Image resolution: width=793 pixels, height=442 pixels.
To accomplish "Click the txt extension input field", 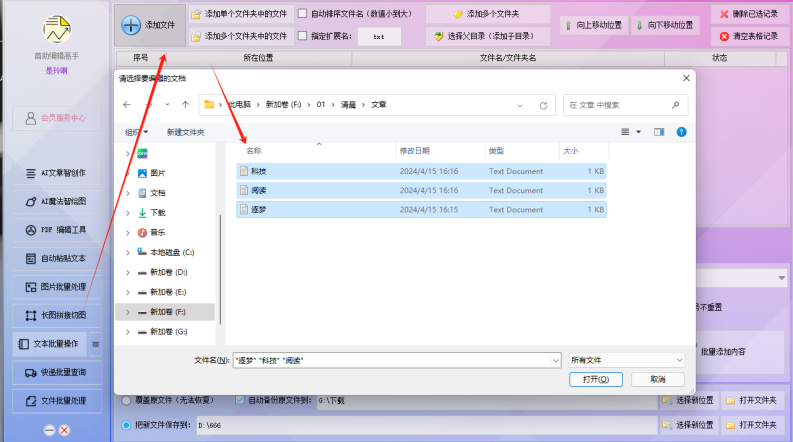I will (379, 36).
